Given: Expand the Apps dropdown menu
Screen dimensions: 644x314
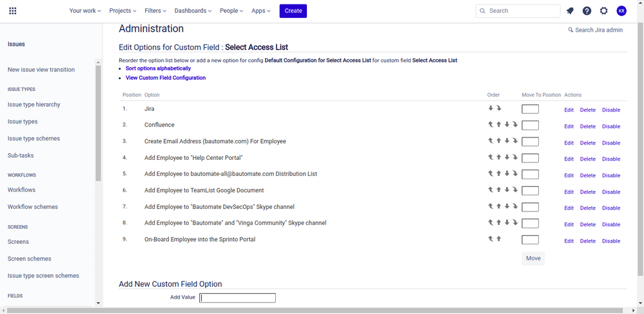Looking at the screenshot, I should 261,11.
